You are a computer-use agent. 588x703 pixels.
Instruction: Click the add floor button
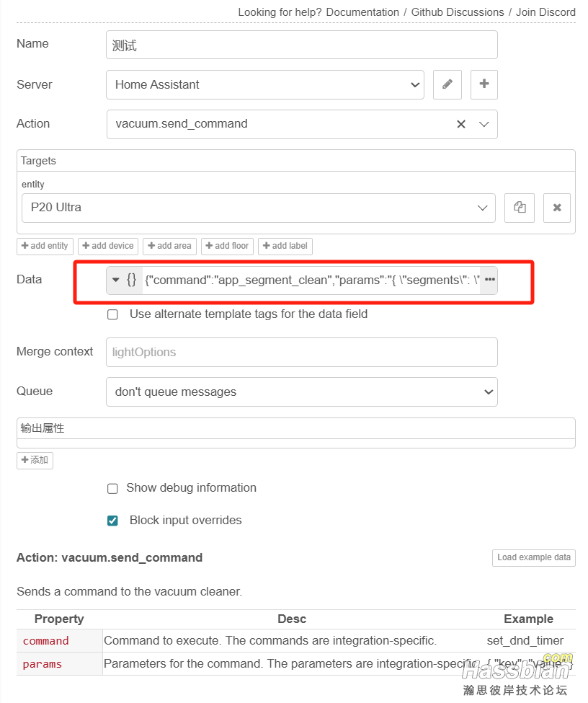tap(226, 246)
